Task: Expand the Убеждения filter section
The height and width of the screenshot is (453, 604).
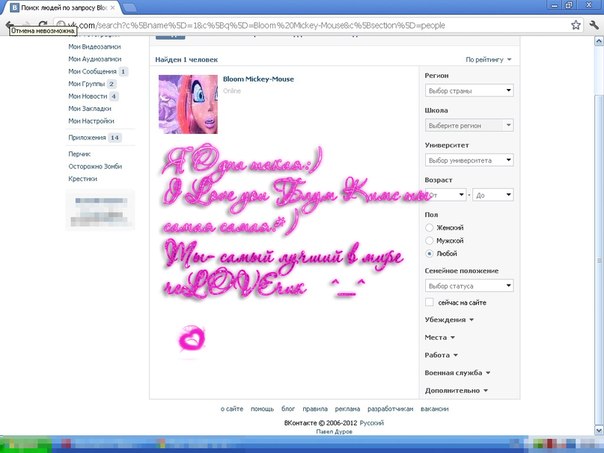Action: (449, 319)
